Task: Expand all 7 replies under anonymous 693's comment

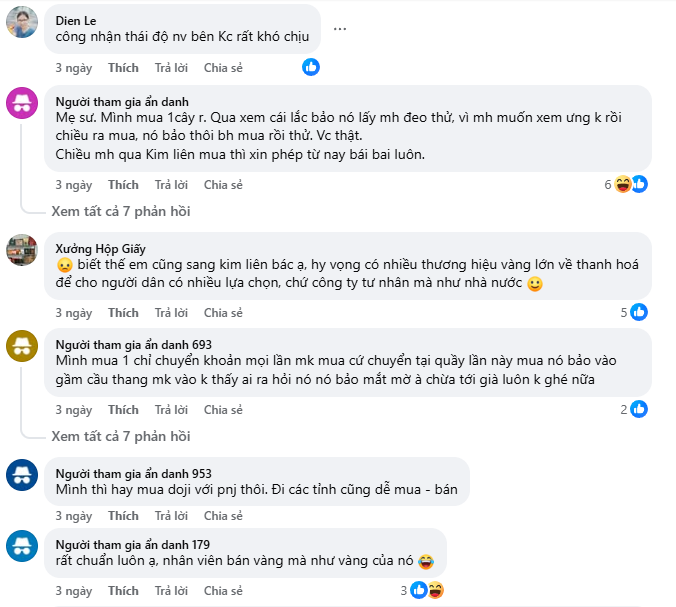Action: point(120,436)
